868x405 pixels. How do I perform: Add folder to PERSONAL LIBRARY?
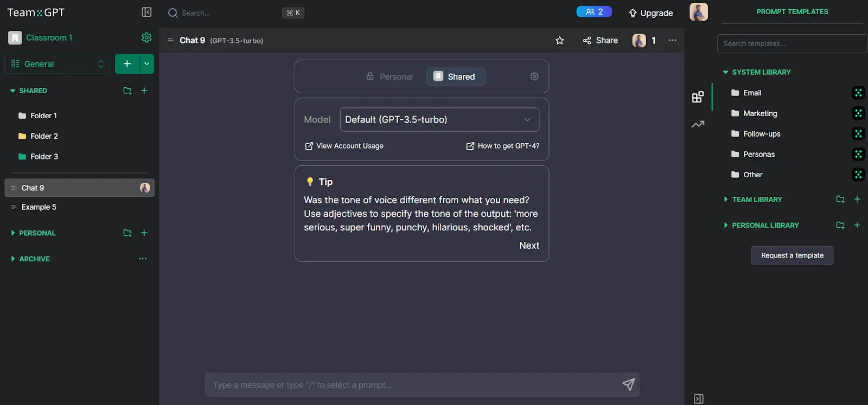(840, 225)
